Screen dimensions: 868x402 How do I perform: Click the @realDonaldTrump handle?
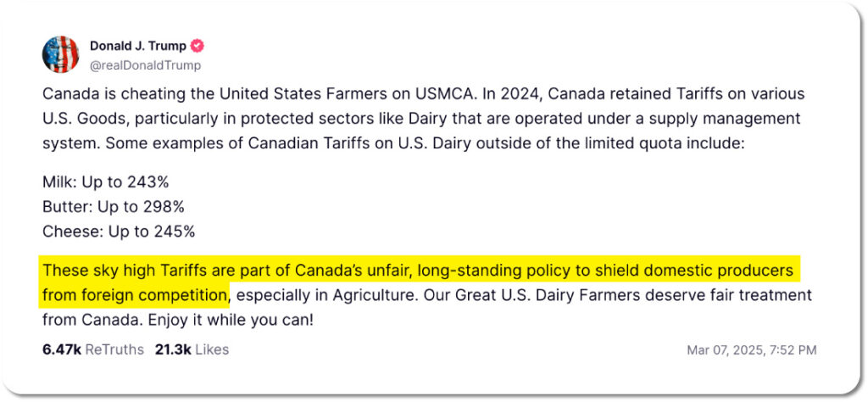[145, 65]
